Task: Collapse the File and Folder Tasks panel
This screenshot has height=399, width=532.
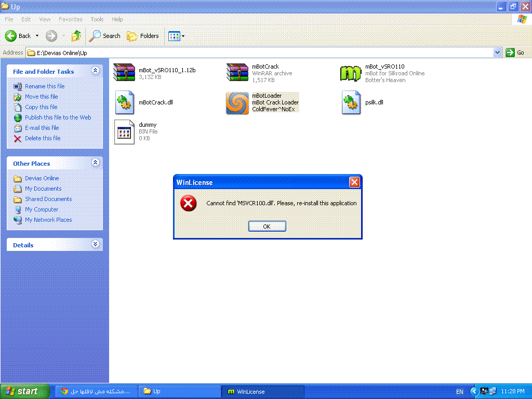Action: pos(96,71)
